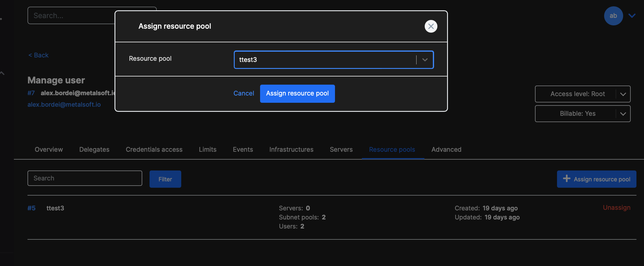Switch to the Events tab
This screenshot has height=266, width=644.
click(243, 149)
